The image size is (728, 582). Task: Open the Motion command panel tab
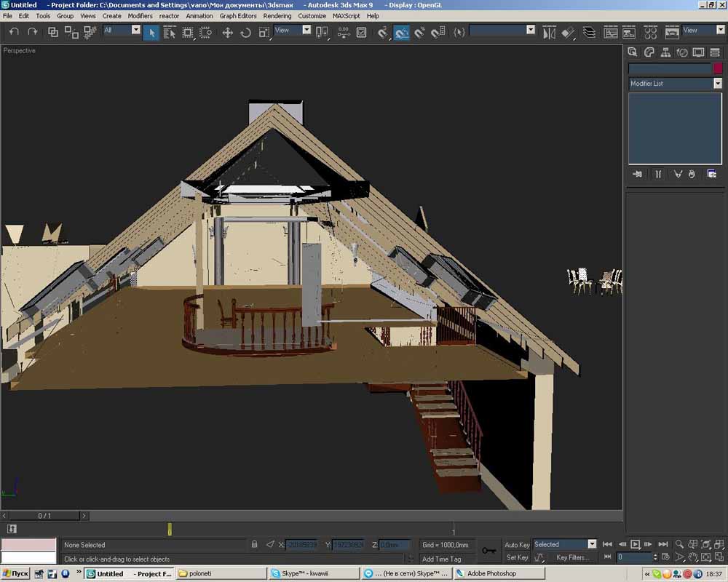click(x=682, y=52)
